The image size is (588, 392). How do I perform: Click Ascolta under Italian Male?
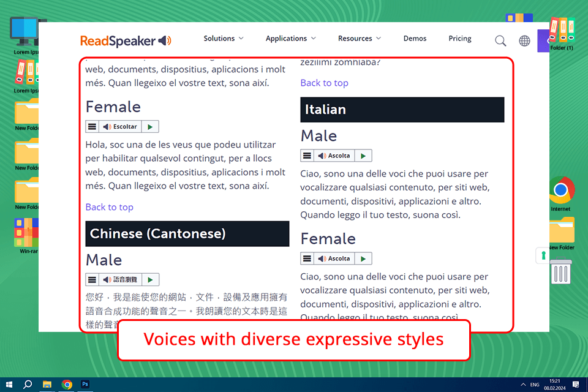(x=334, y=156)
